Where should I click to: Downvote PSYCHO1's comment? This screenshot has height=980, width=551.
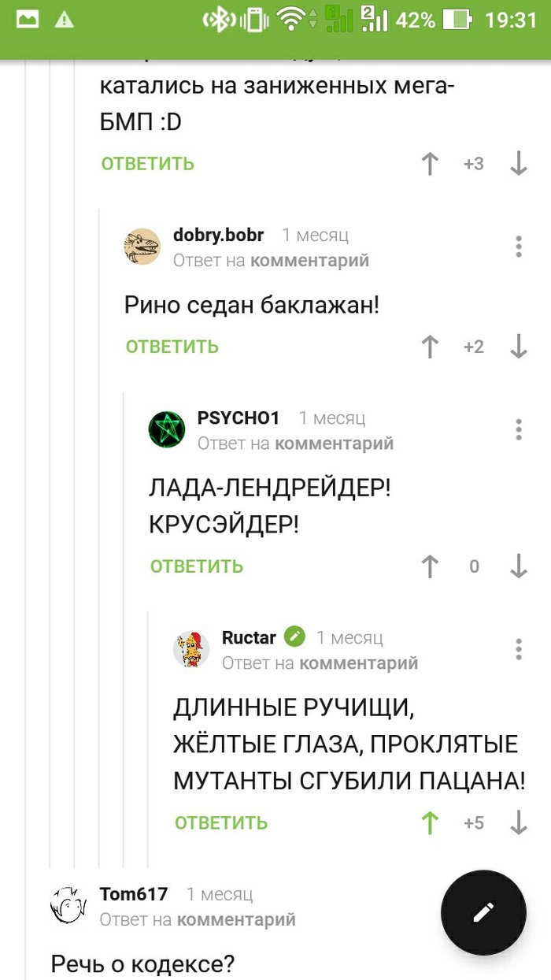click(x=519, y=566)
